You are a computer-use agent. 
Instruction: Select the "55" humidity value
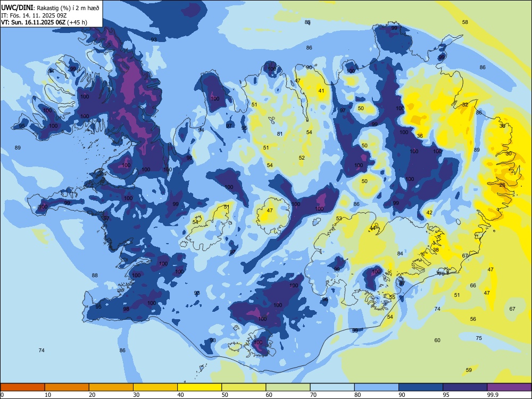point(392,297)
